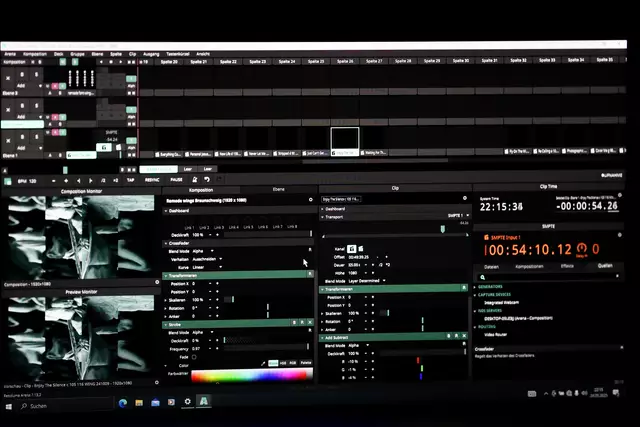Open the Ausgang menu
The height and width of the screenshot is (427, 640).
click(x=151, y=52)
